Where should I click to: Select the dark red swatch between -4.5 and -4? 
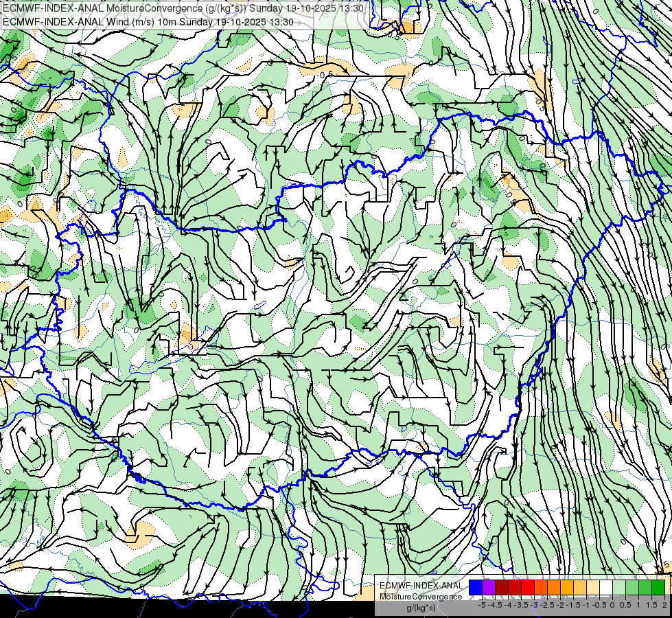(x=502, y=587)
